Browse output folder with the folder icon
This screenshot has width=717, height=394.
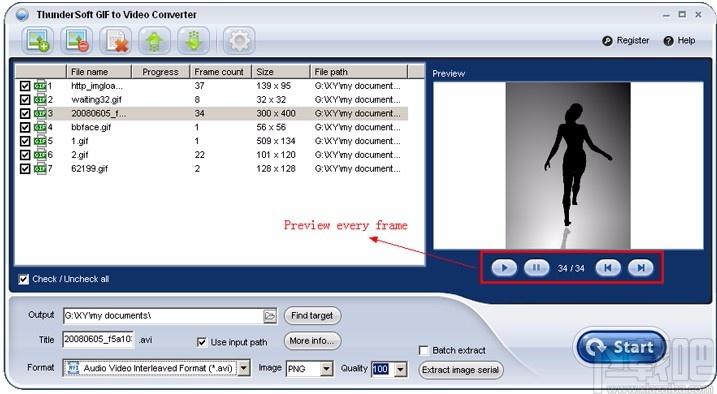click(270, 316)
